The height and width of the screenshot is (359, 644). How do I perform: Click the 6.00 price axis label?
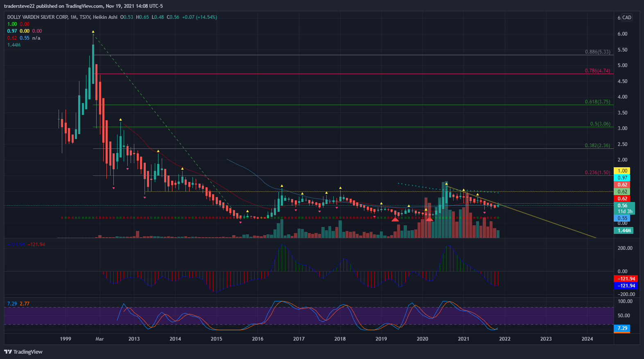[622, 34]
